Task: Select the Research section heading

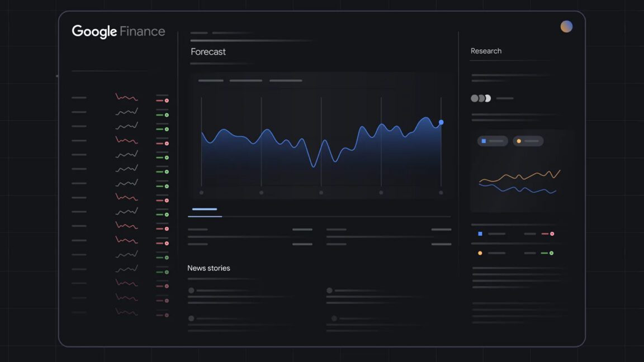Action: [x=486, y=50]
